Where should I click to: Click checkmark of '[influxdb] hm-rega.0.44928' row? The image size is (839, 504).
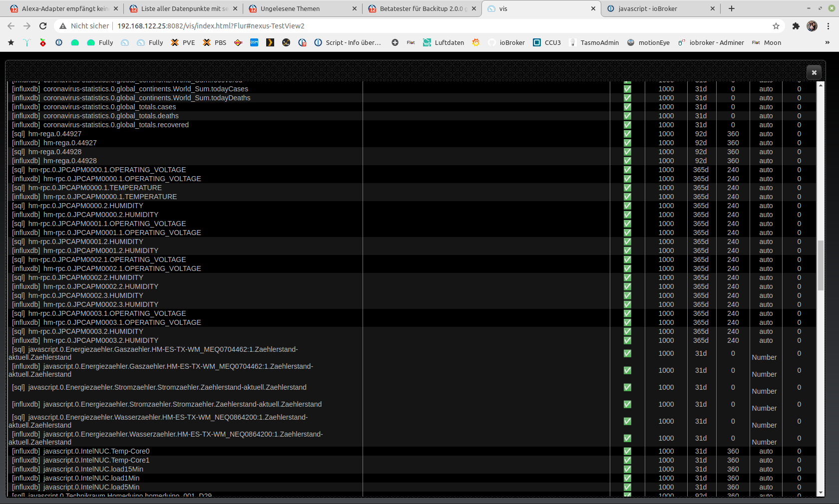tap(627, 161)
